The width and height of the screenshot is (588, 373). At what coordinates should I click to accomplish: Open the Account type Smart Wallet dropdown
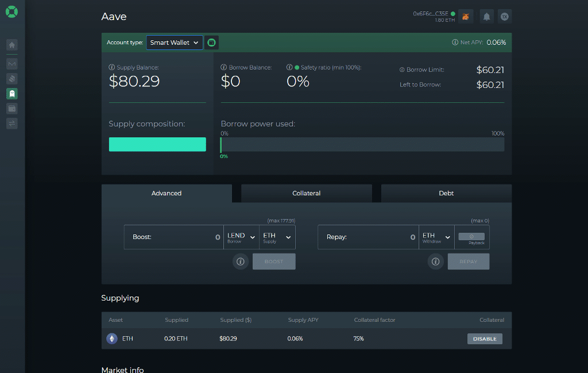coord(175,43)
